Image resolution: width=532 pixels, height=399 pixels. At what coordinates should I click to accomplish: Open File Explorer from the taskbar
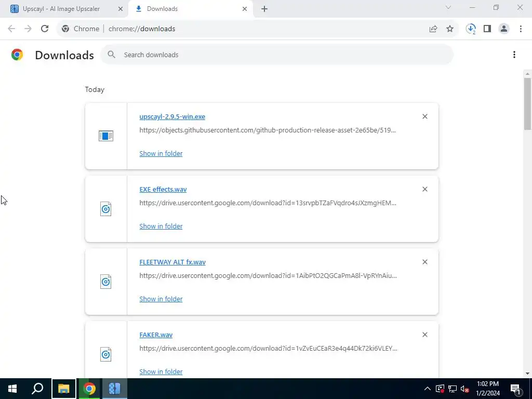(x=63, y=389)
